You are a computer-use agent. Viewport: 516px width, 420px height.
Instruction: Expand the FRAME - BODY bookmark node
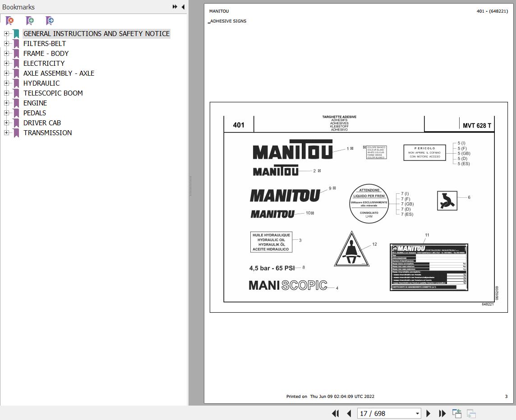[x=6, y=53]
